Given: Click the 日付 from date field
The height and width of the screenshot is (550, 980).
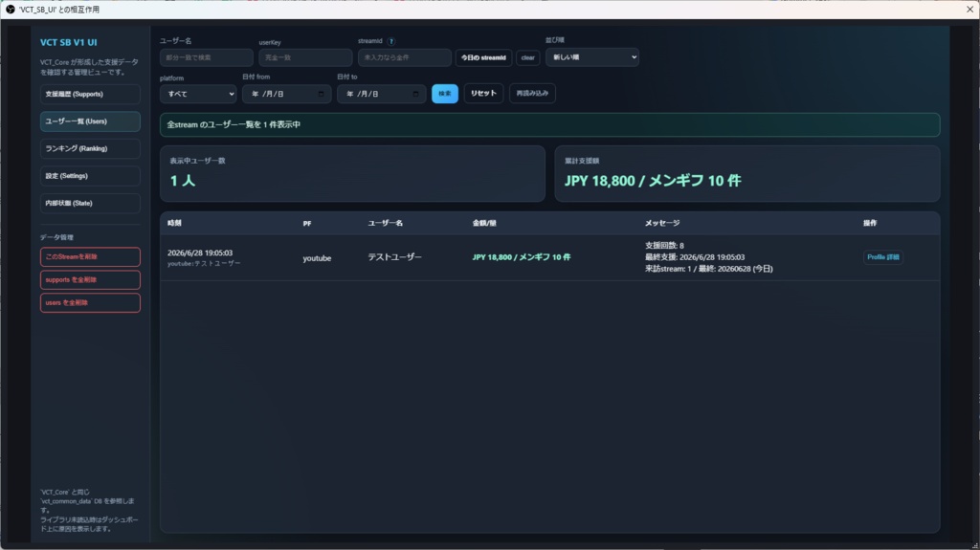Looking at the screenshot, I should pyautogui.click(x=286, y=94).
